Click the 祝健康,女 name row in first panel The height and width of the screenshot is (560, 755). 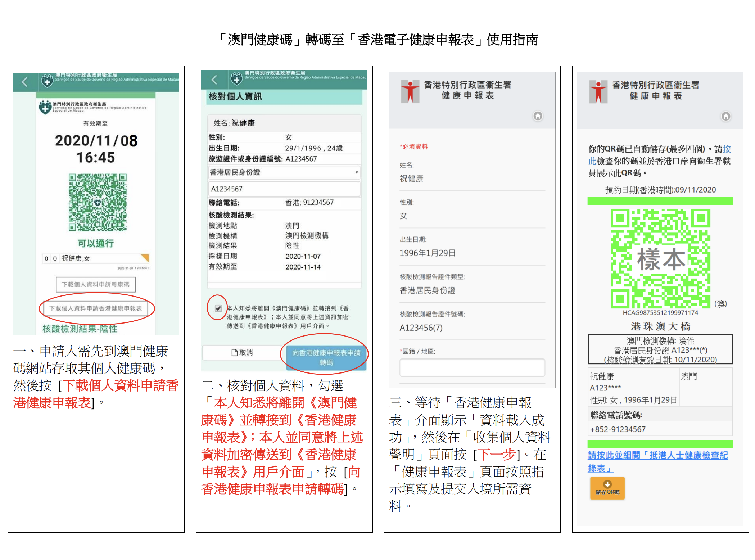[x=96, y=258]
